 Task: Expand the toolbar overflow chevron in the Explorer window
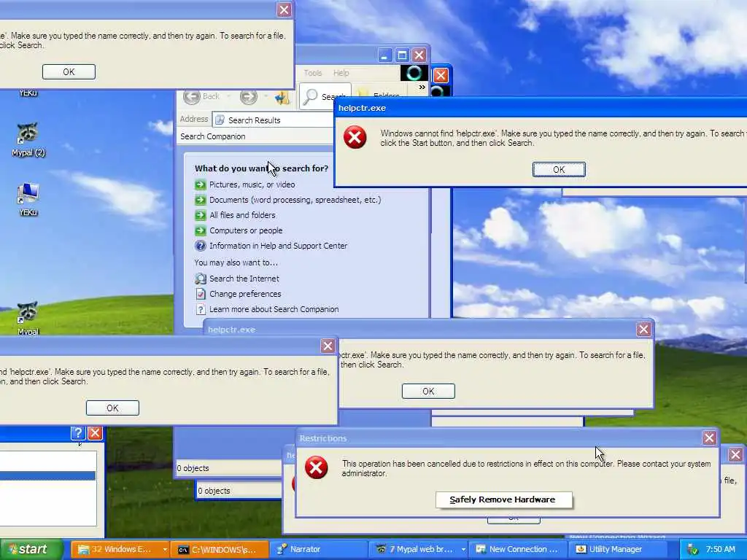[422, 87]
